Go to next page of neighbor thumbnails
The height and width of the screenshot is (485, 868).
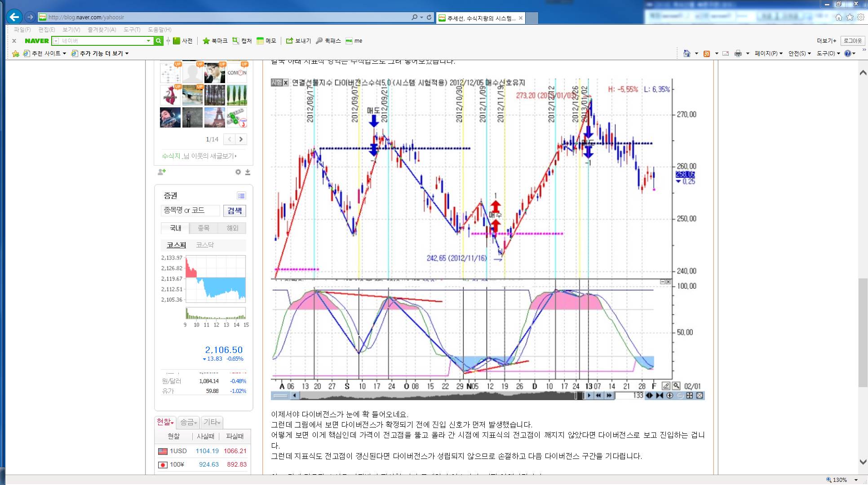[x=241, y=139]
